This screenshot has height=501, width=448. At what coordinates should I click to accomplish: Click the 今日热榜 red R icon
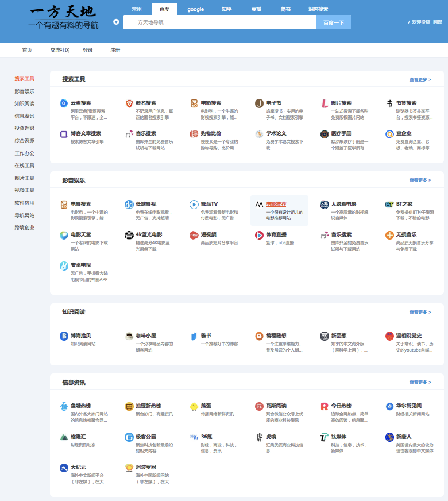coord(325,406)
